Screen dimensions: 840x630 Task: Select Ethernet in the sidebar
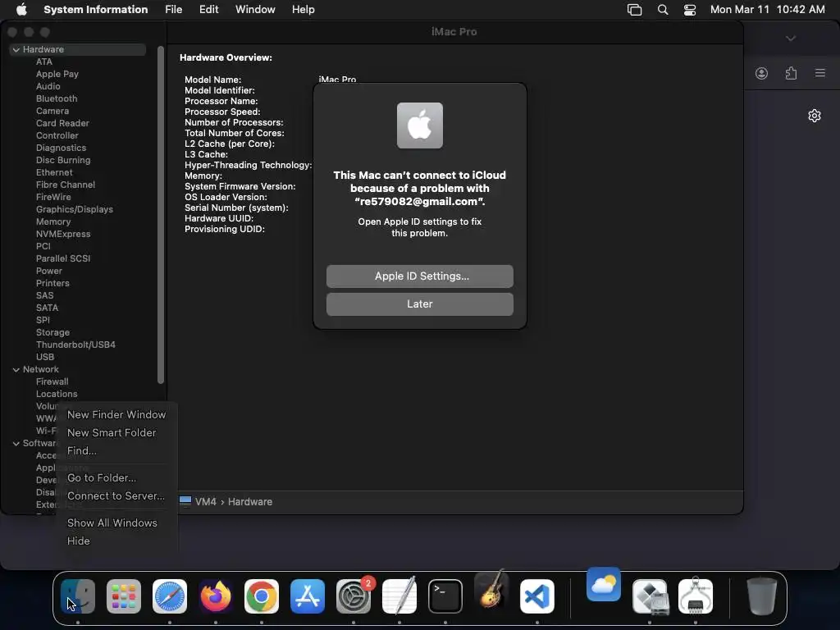(x=54, y=172)
